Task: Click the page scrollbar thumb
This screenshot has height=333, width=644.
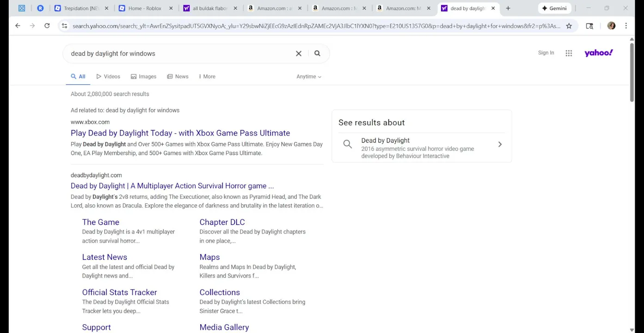Action: coord(632,72)
